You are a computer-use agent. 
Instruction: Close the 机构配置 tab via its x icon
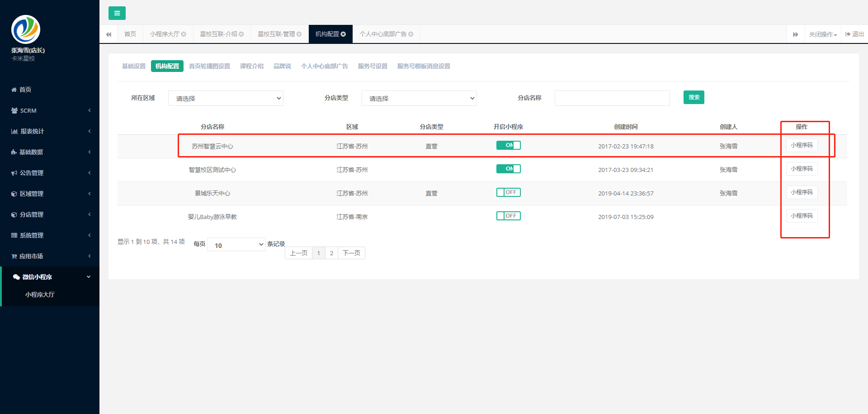click(343, 34)
